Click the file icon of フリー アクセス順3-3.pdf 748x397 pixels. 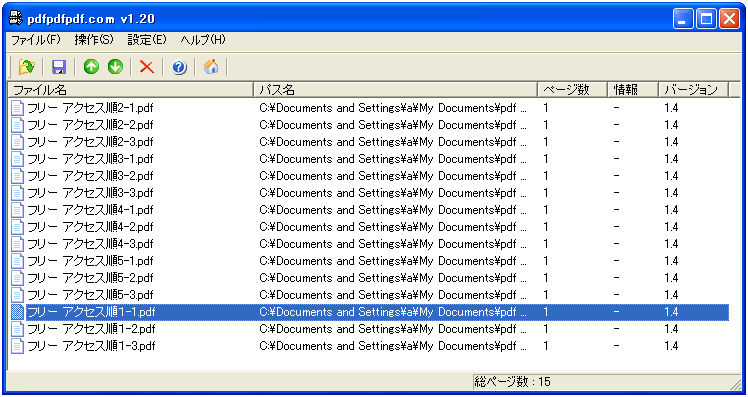pos(17,193)
